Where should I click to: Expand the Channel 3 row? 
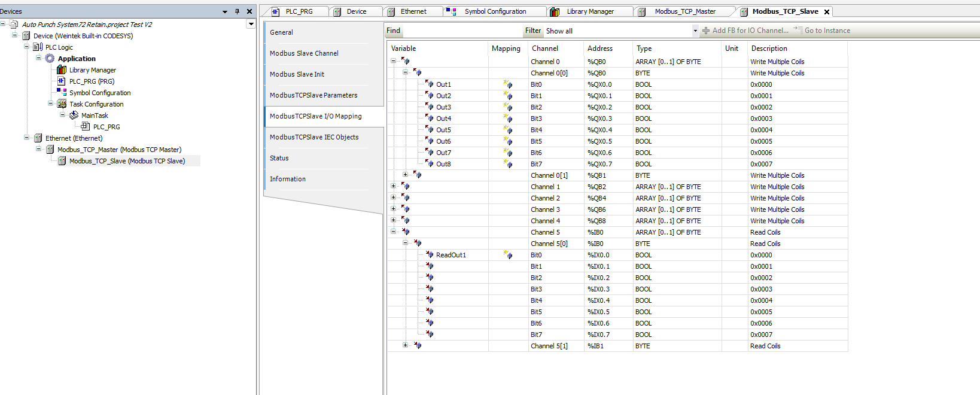click(393, 209)
